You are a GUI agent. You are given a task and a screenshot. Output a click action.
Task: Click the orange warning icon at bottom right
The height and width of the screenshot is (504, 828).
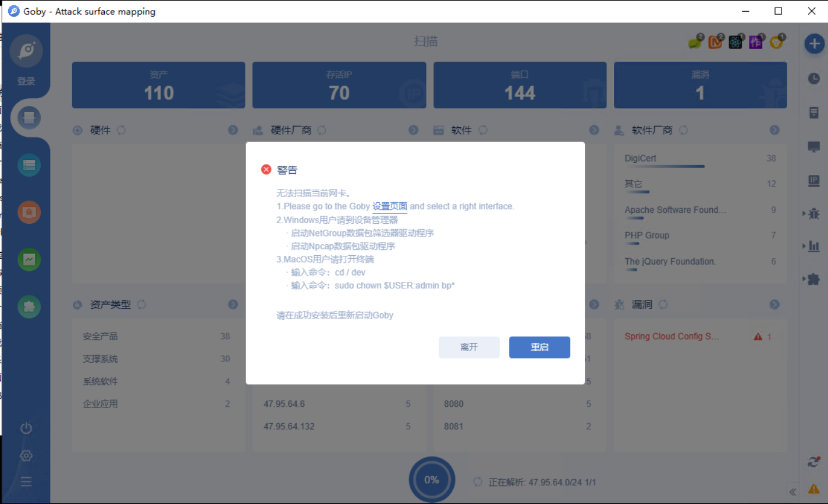(814, 489)
